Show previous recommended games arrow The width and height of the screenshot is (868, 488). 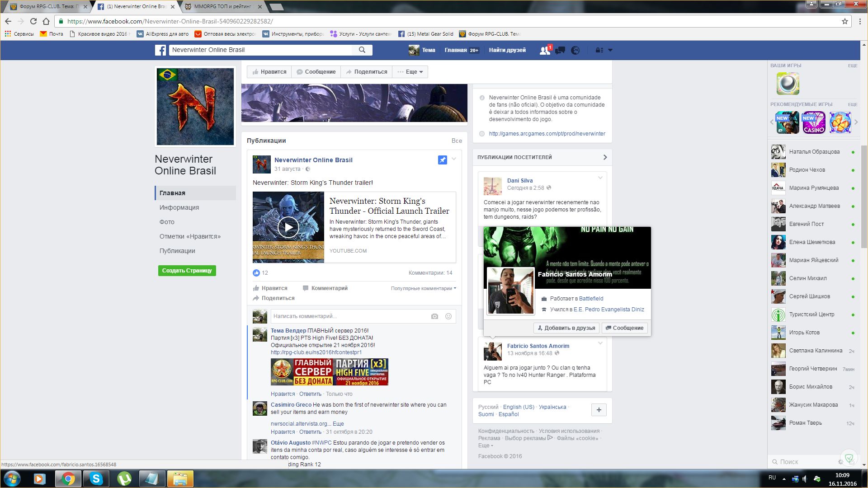[x=772, y=122]
